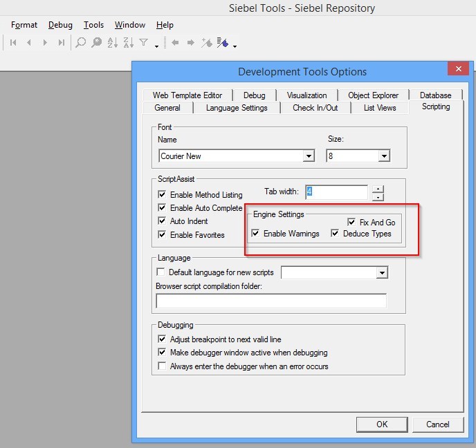Open the Tools menu
The image size is (476, 448).
[93, 25]
